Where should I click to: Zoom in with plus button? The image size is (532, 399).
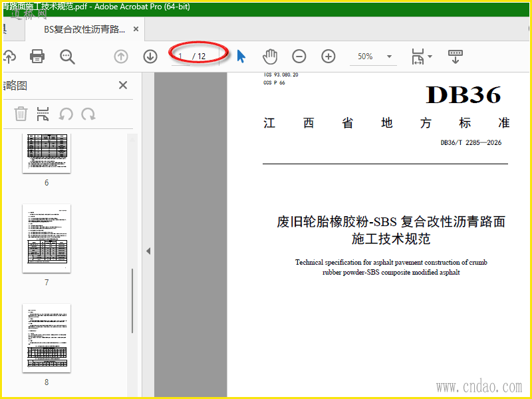click(328, 57)
